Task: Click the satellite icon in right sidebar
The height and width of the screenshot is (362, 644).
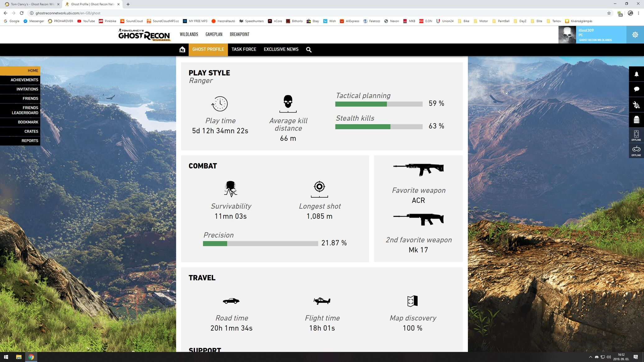Action: (636, 105)
